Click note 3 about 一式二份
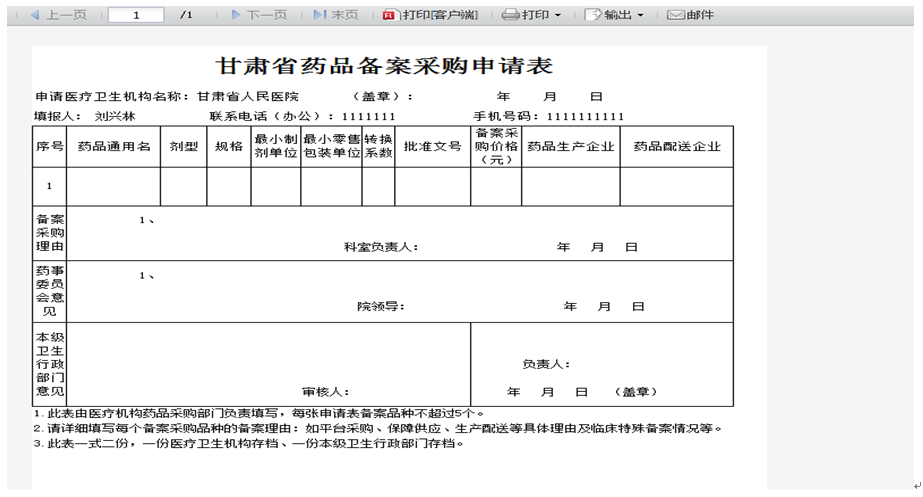This screenshot has width=923, height=497. pyautogui.click(x=249, y=443)
